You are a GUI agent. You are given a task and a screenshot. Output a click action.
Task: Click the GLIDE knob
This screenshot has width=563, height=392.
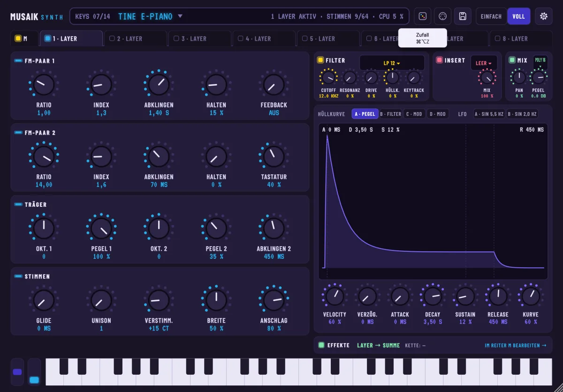44,300
